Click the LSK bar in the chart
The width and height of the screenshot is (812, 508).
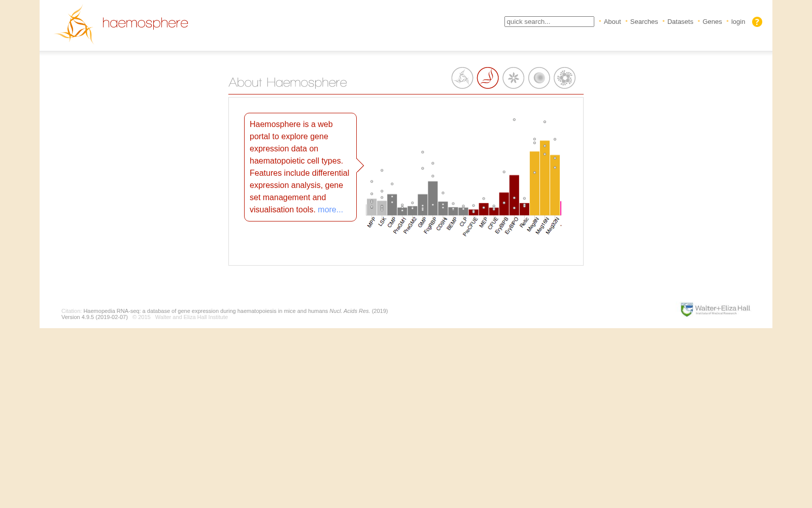[x=382, y=208]
